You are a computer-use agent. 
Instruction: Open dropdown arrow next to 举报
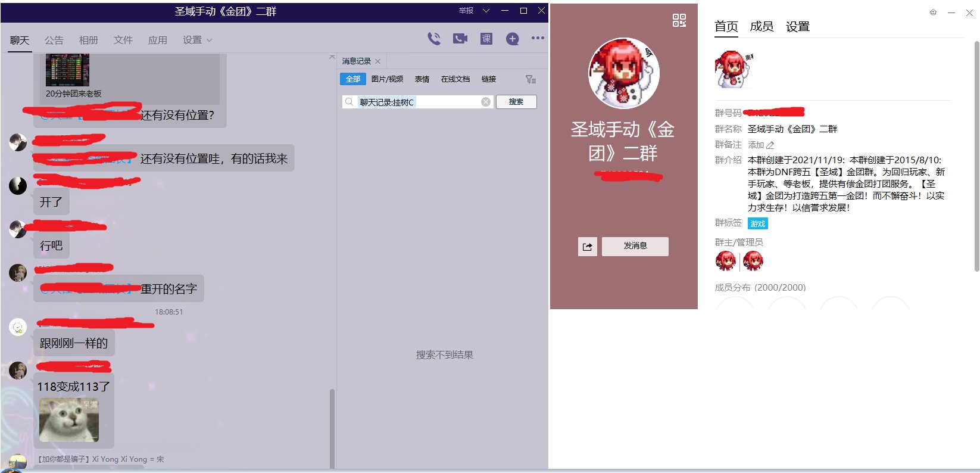coord(486,11)
